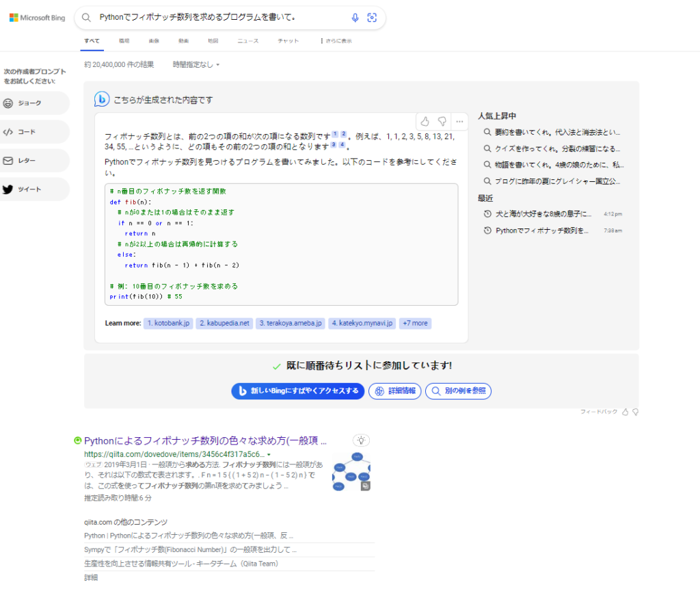Click the 人気上昇中 heading
The height and width of the screenshot is (591, 700).
coord(497,116)
